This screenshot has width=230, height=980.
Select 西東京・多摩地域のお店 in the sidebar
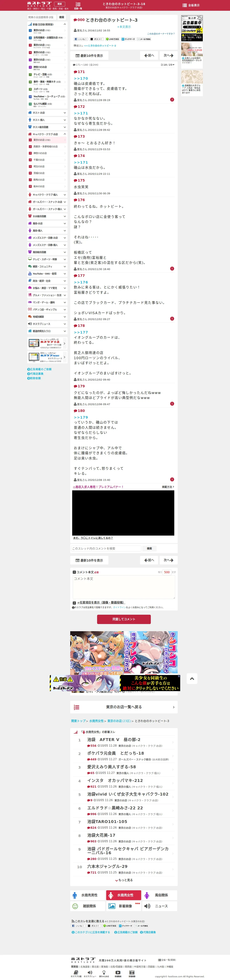coord(47,146)
